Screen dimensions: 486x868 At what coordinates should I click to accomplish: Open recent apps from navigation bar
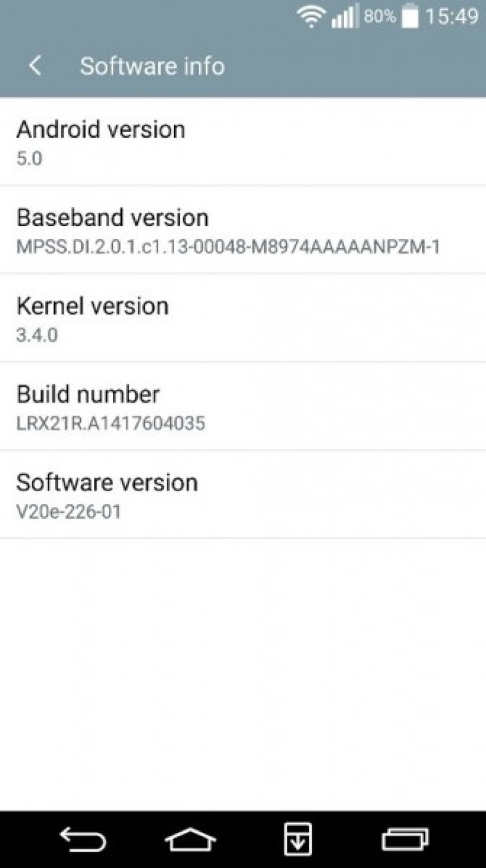tap(405, 839)
